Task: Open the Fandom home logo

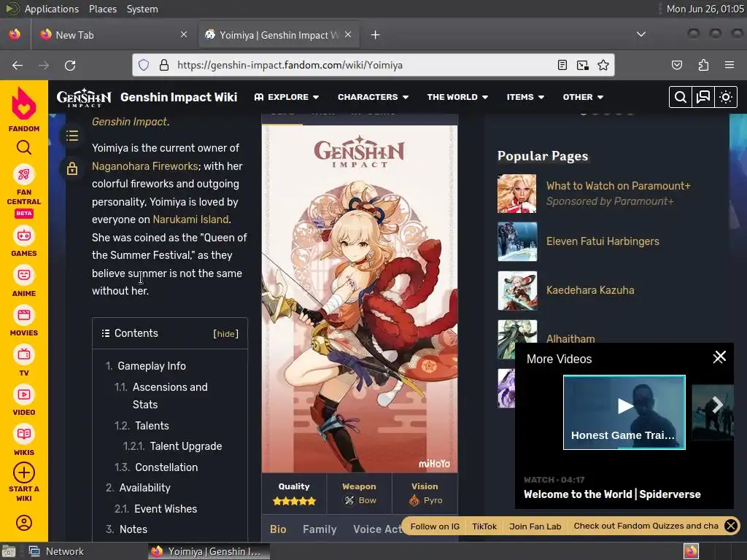Action: point(24,109)
